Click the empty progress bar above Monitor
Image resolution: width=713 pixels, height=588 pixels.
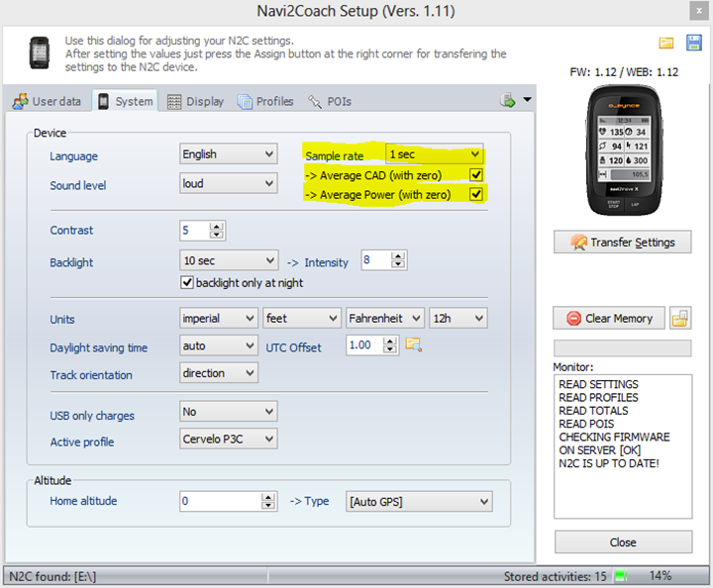pos(623,348)
